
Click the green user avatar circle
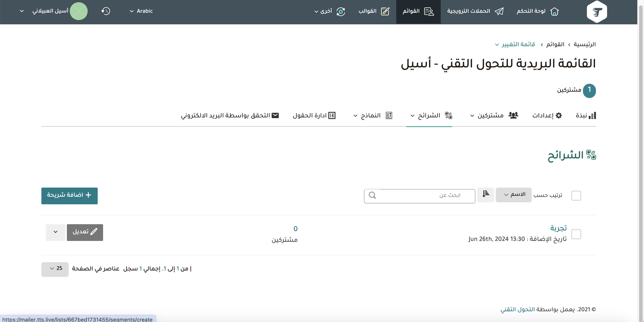point(79,11)
